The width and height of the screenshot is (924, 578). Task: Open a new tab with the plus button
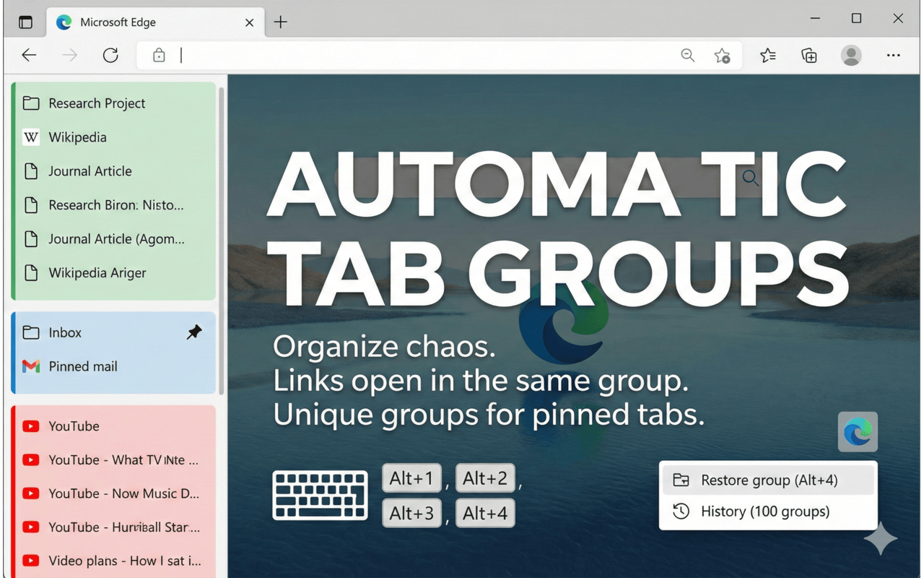pos(281,22)
